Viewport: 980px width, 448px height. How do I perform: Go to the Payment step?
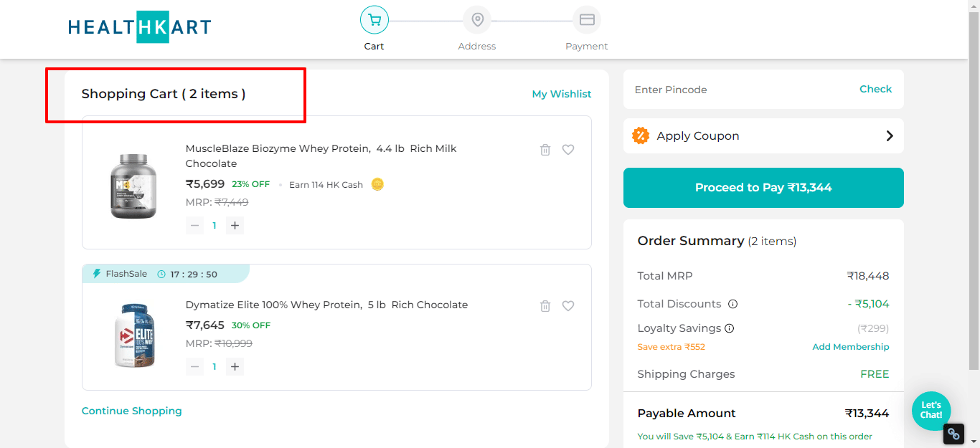click(586, 28)
